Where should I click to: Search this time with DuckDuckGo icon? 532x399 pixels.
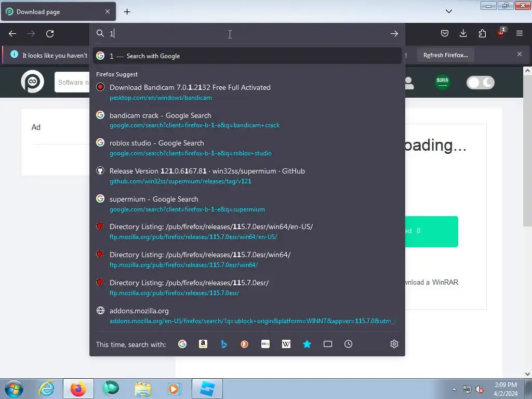pyautogui.click(x=244, y=344)
